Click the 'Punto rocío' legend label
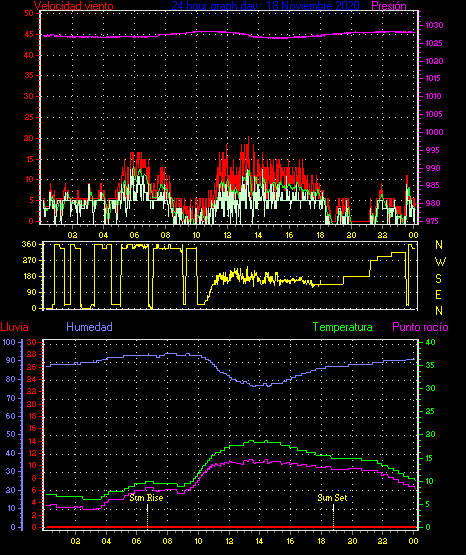Screen dimensions: 466x555 pos(420,327)
